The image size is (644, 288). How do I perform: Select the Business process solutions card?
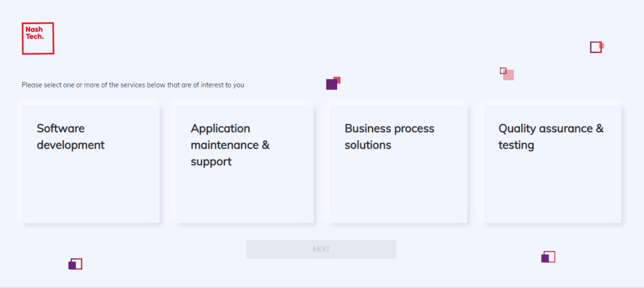click(x=398, y=164)
